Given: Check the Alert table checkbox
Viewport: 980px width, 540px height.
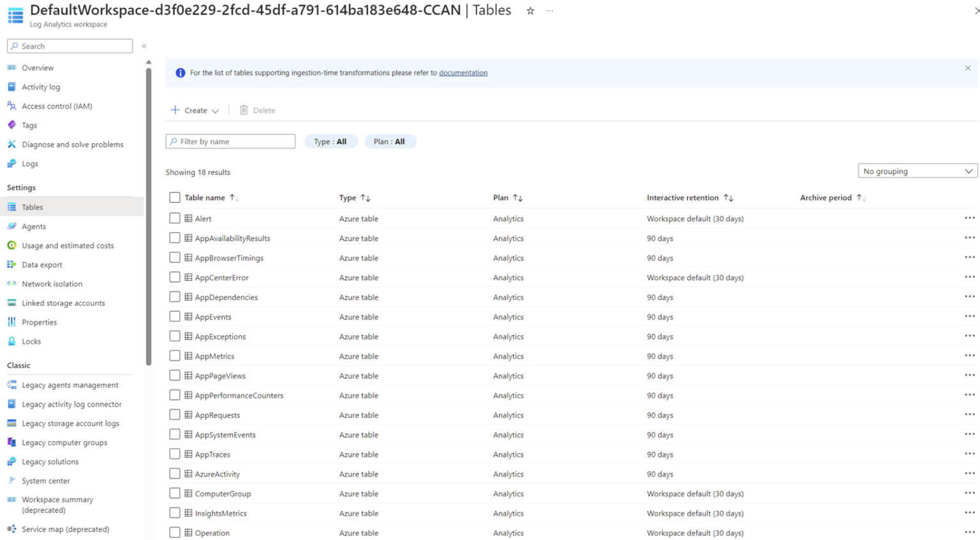Looking at the screenshot, I should click(175, 218).
